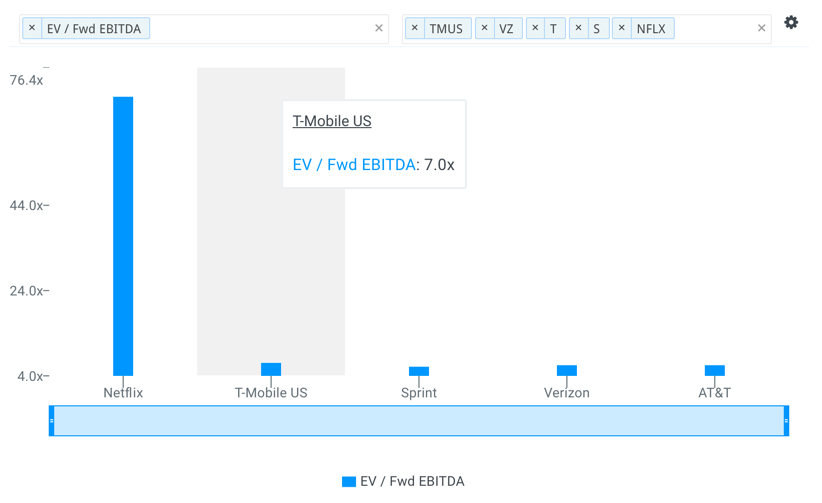This screenshot has height=503, width=822.
Task: Select the Netflix bar in chart
Action: (x=123, y=236)
